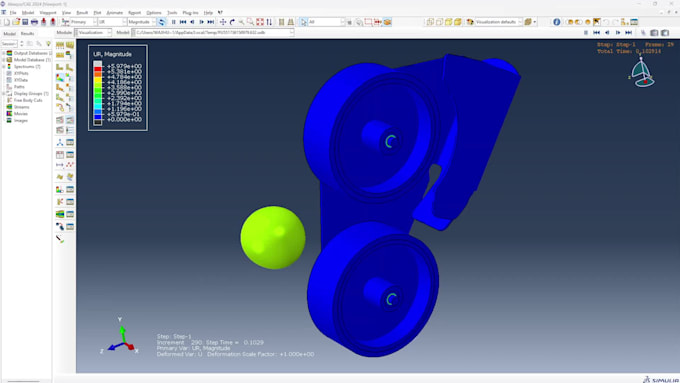
Task: Open the Viewport menu
Action: tap(48, 13)
